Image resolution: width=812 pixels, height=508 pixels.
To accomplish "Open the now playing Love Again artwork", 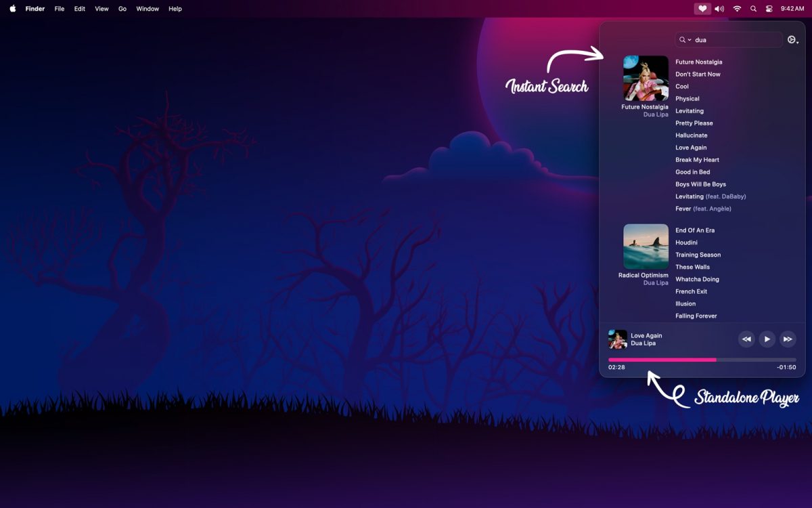I will (617, 339).
